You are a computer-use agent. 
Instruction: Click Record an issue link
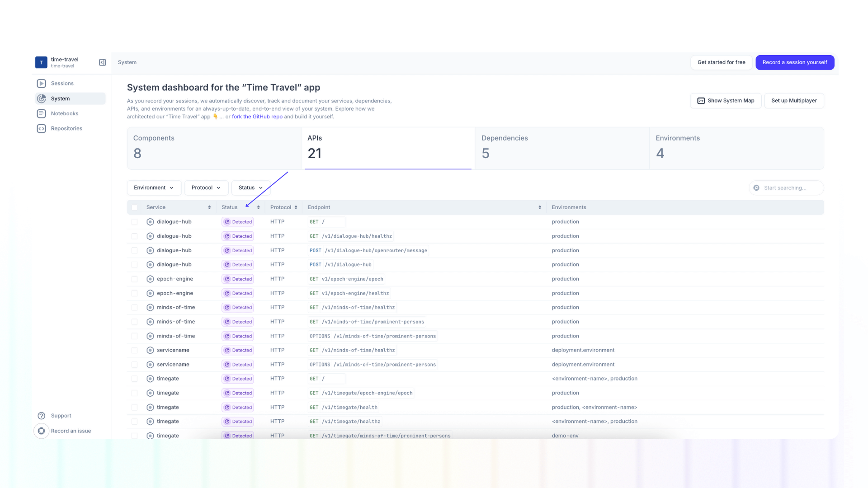pos(71,431)
